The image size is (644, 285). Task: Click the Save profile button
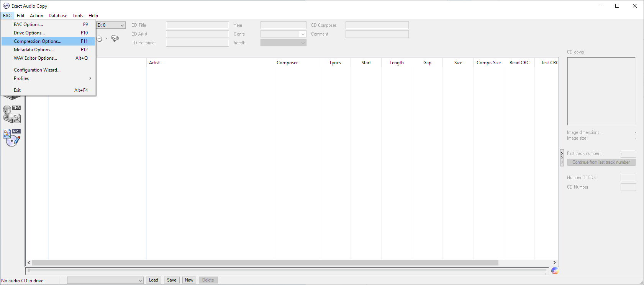[x=172, y=280]
